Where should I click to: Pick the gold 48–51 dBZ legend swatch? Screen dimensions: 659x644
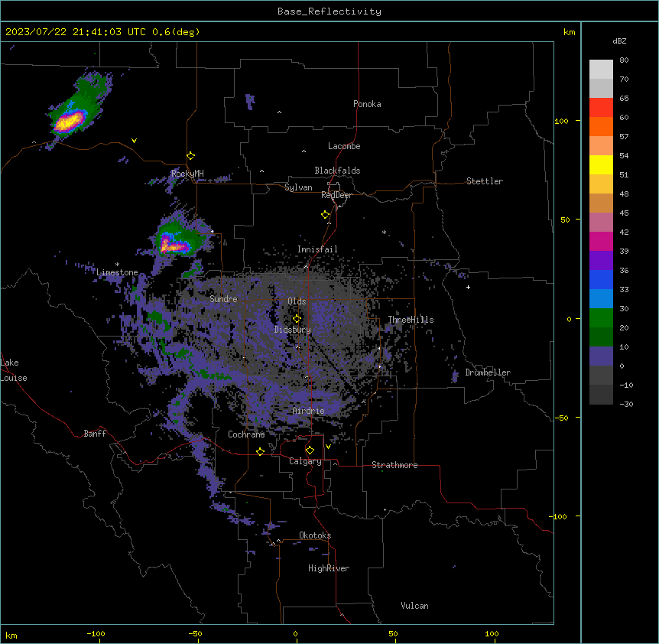coord(601,184)
